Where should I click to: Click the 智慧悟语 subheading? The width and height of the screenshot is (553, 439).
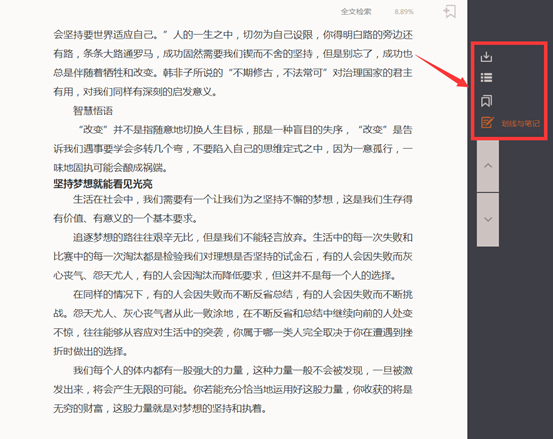click(93, 111)
